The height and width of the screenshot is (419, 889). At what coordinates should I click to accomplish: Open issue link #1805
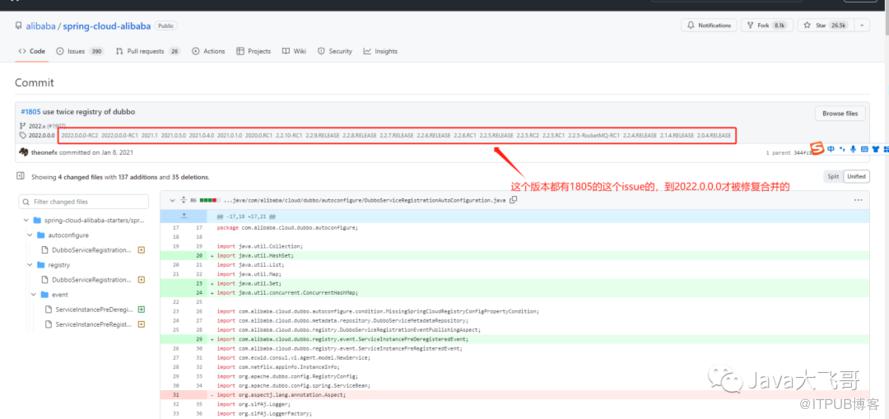click(31, 112)
